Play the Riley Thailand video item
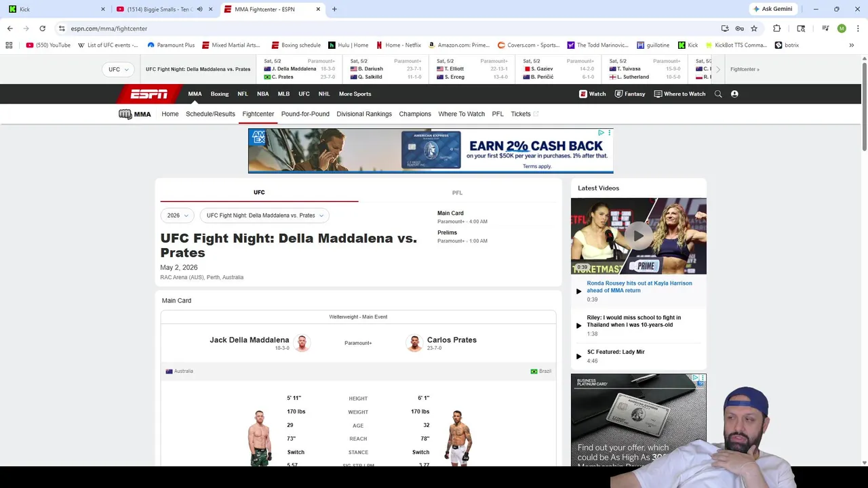This screenshot has height=488, width=868. coord(638,325)
